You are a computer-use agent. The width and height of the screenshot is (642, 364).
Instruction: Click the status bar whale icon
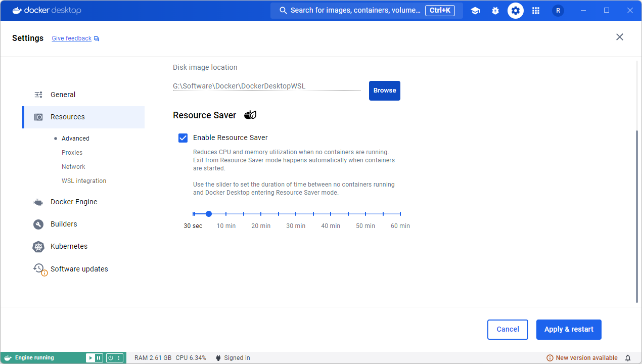coord(8,358)
